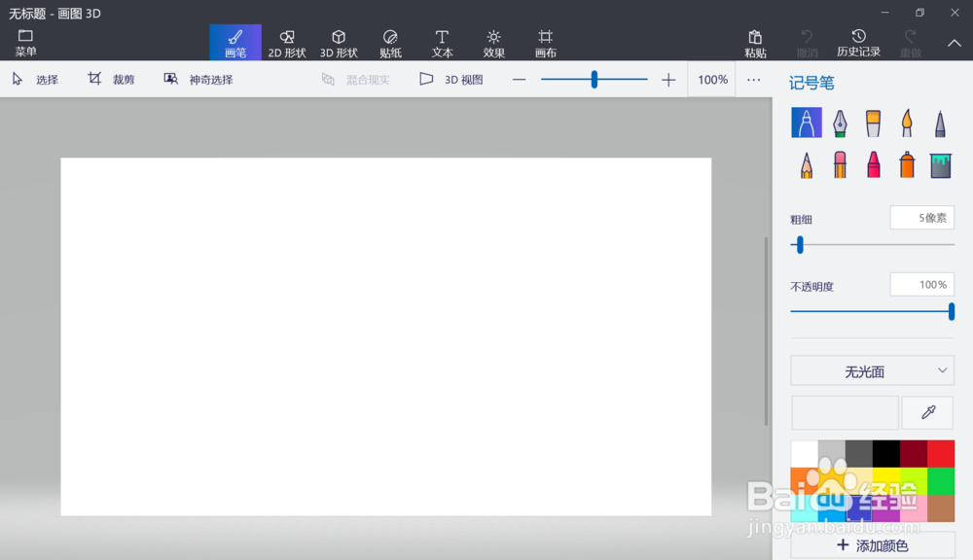
Task: Click the zoom out minus icon
Action: pyautogui.click(x=520, y=80)
